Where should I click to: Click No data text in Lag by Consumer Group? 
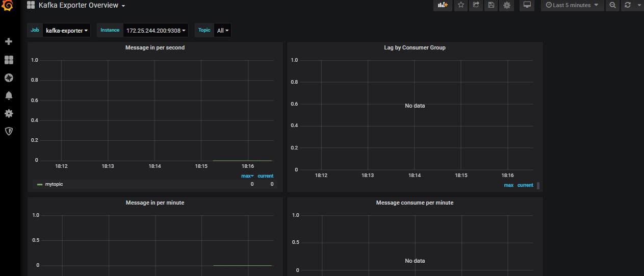click(415, 106)
